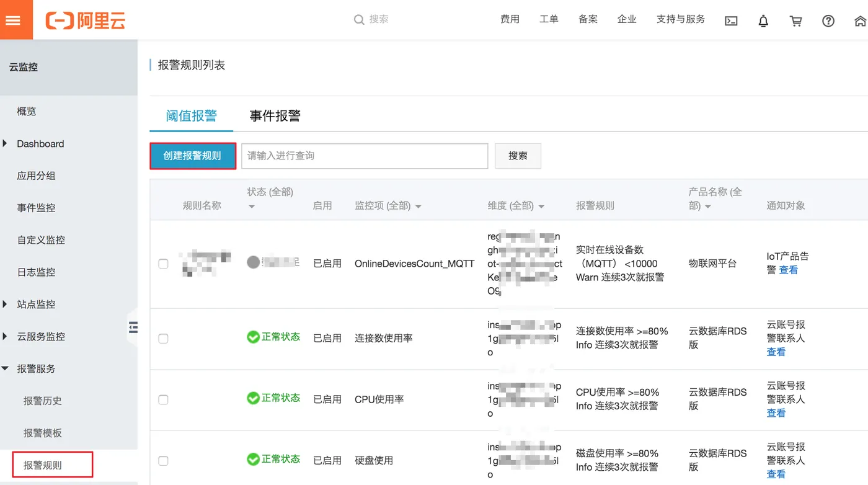Switch to the 事件报警 tab
This screenshot has height=485, width=868.
click(275, 116)
